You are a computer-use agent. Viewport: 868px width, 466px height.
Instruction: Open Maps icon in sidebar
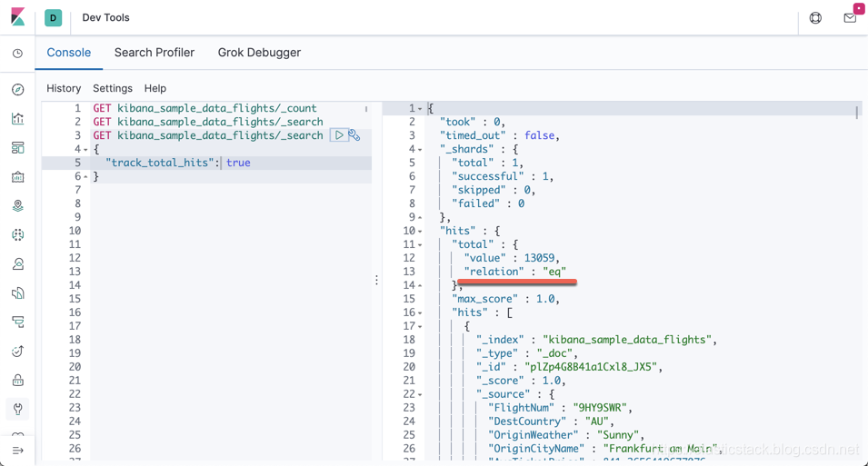17,206
